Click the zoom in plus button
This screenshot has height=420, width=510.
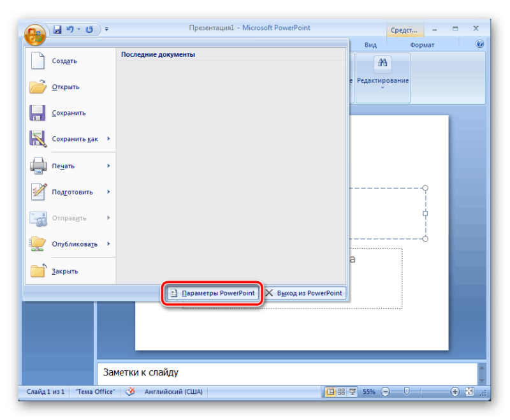pos(455,392)
